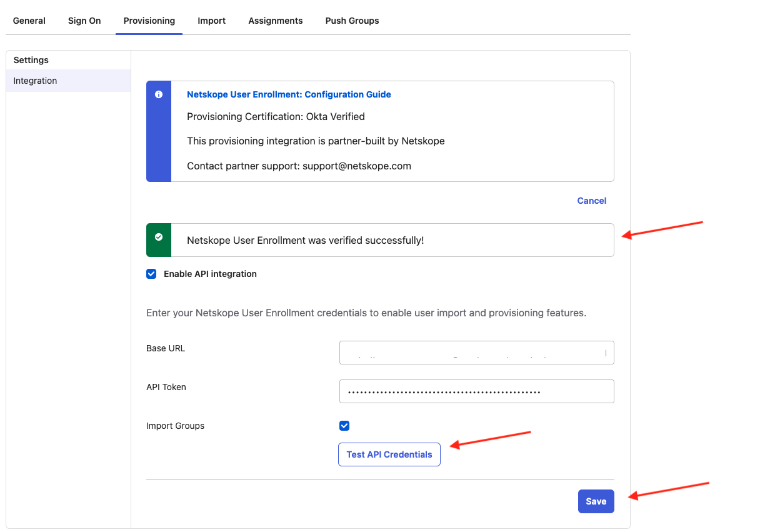This screenshot has width=765, height=532.
Task: Go to the Import tab
Action: (212, 21)
